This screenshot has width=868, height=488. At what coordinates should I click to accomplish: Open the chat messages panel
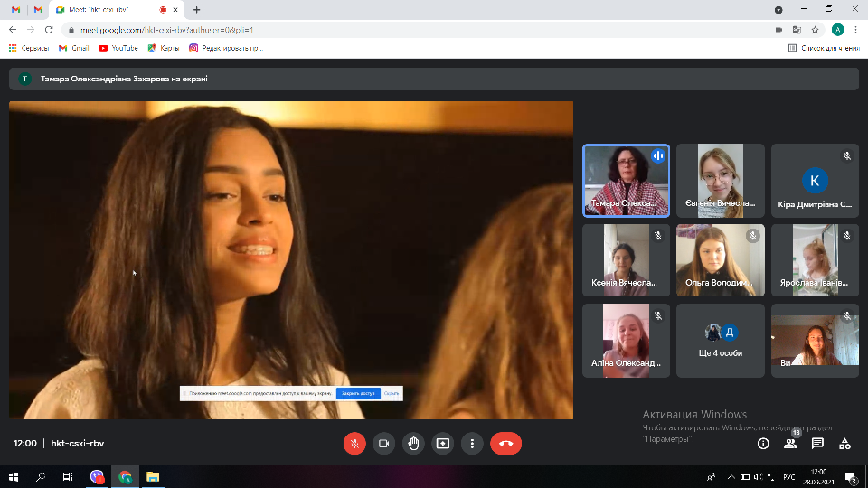click(x=817, y=444)
